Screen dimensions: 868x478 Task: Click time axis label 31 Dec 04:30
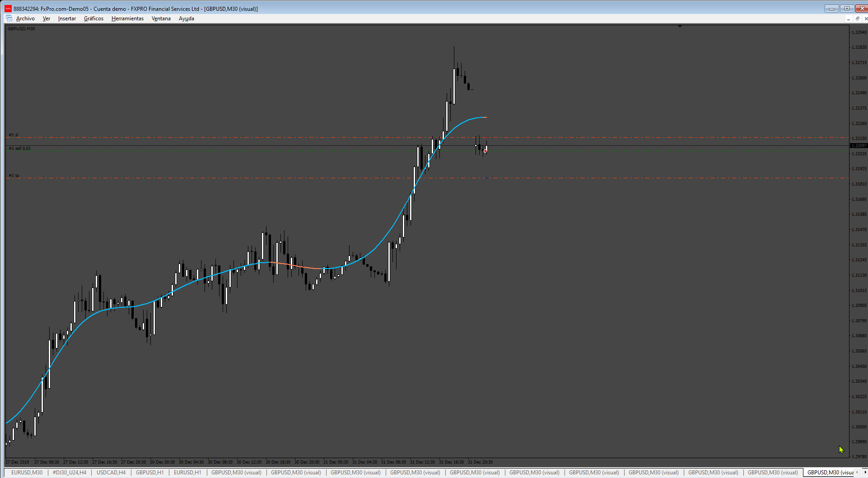pyautogui.click(x=364, y=462)
